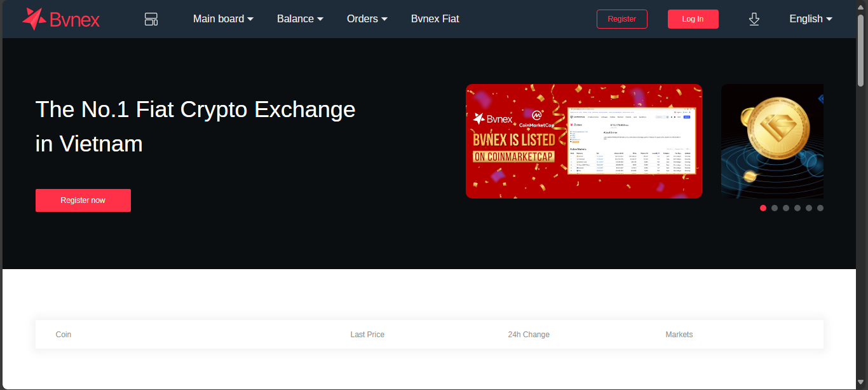Click the download app icon
The image size is (868, 390).
[754, 19]
